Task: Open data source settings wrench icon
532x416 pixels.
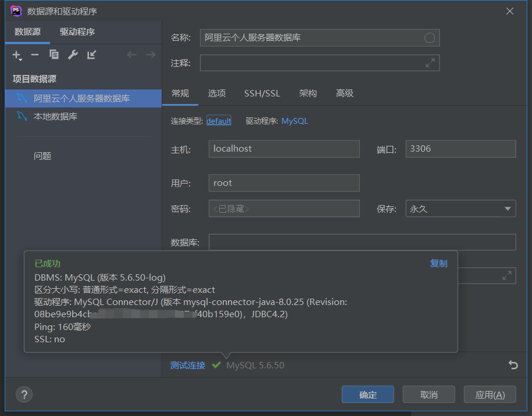Action: [x=73, y=55]
